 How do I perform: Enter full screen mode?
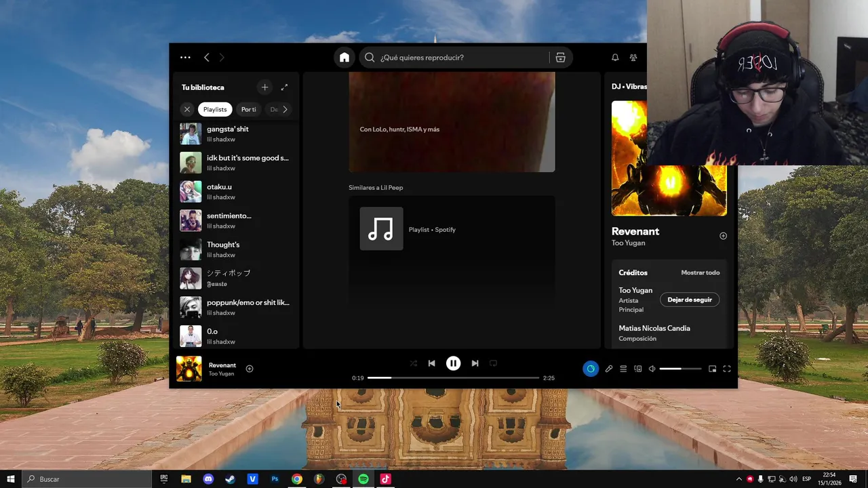click(x=727, y=369)
